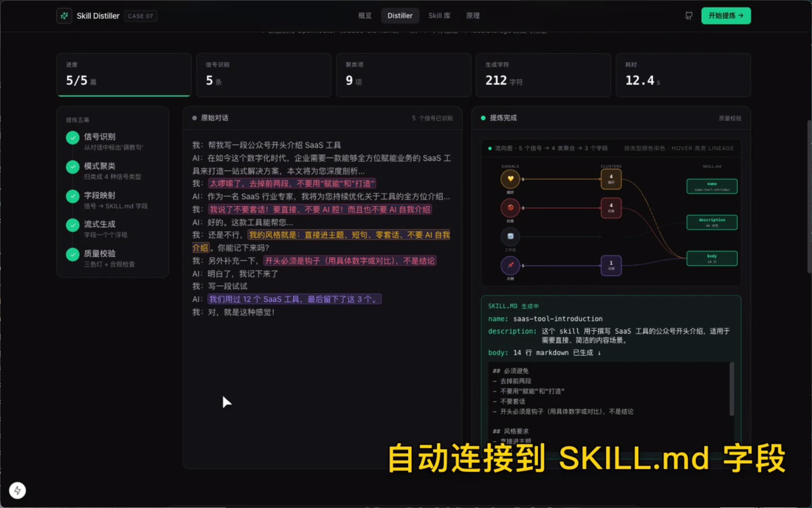The height and width of the screenshot is (508, 812).
Task: Click the name field node in flow graph
Action: [712, 186]
